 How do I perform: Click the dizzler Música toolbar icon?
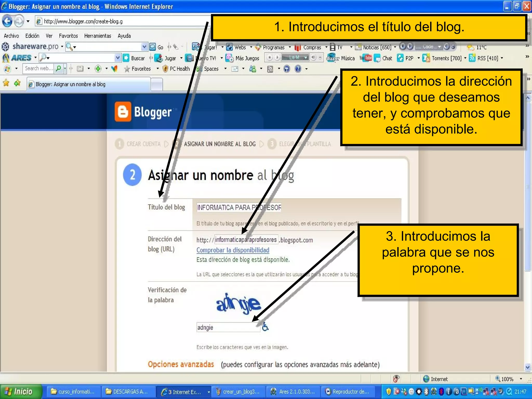pos(333,58)
